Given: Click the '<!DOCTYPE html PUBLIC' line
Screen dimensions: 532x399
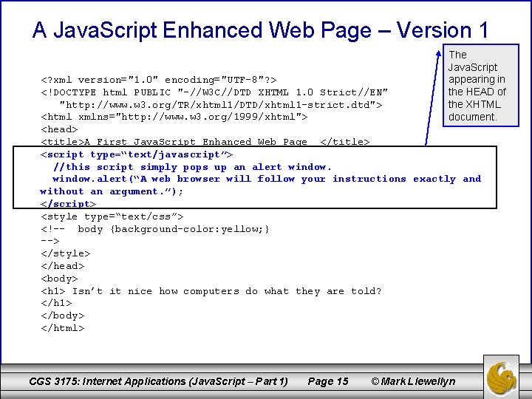Looking at the screenshot, I should click(214, 92).
